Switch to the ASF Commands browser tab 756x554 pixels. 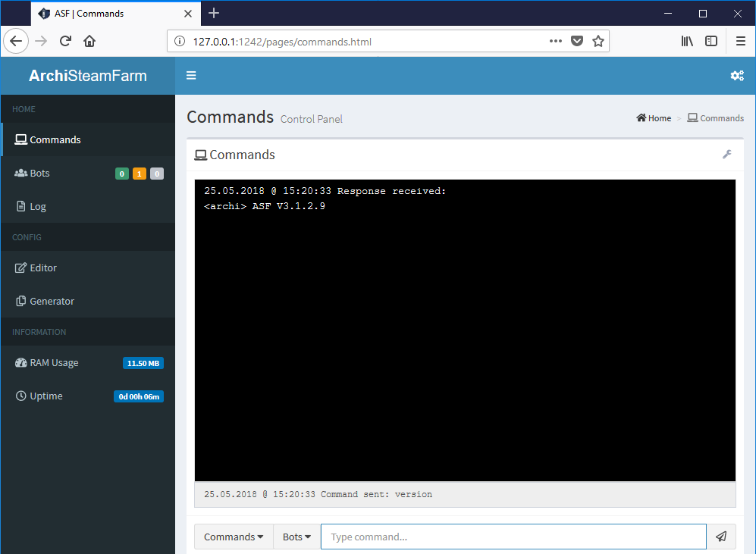coord(91,13)
